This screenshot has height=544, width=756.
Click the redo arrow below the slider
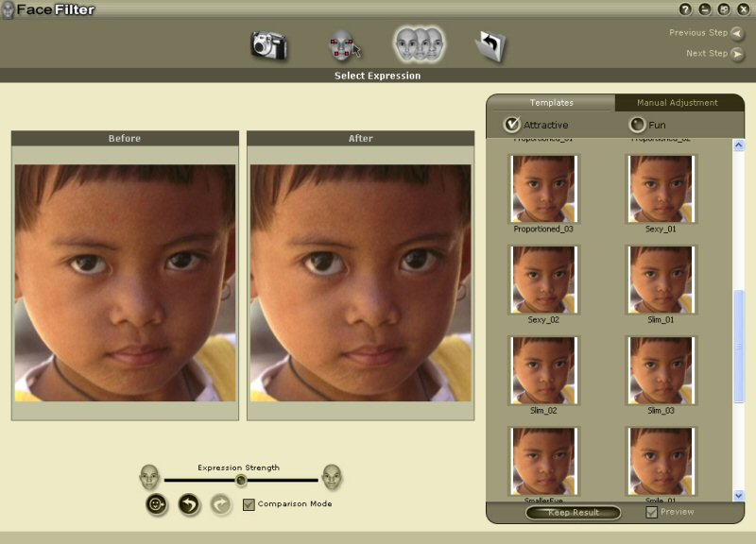point(220,504)
